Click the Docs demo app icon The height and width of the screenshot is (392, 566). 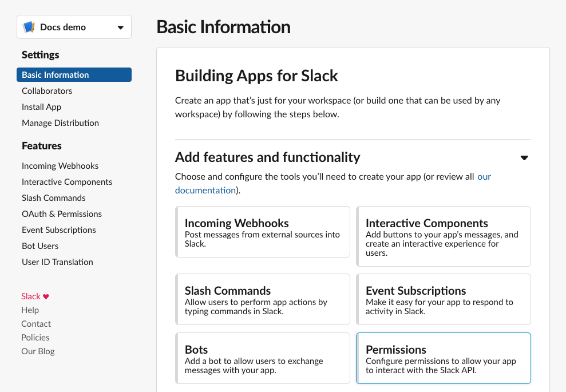point(29,27)
